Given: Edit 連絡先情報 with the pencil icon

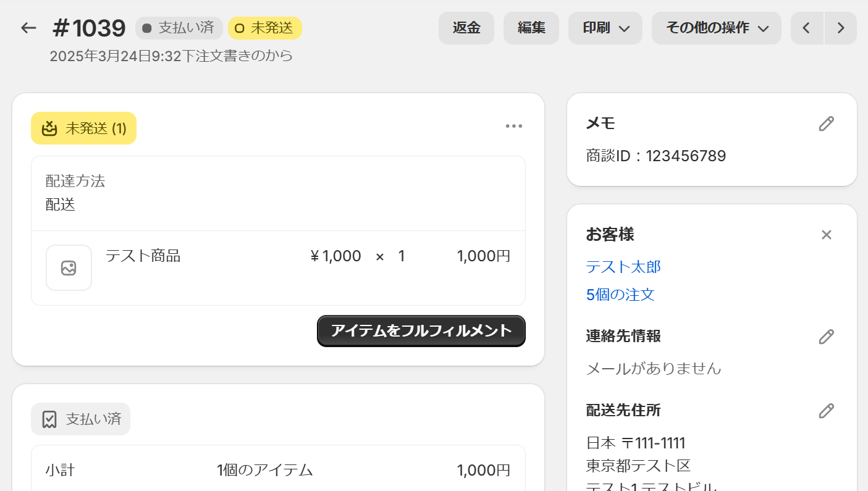Looking at the screenshot, I should click(826, 337).
